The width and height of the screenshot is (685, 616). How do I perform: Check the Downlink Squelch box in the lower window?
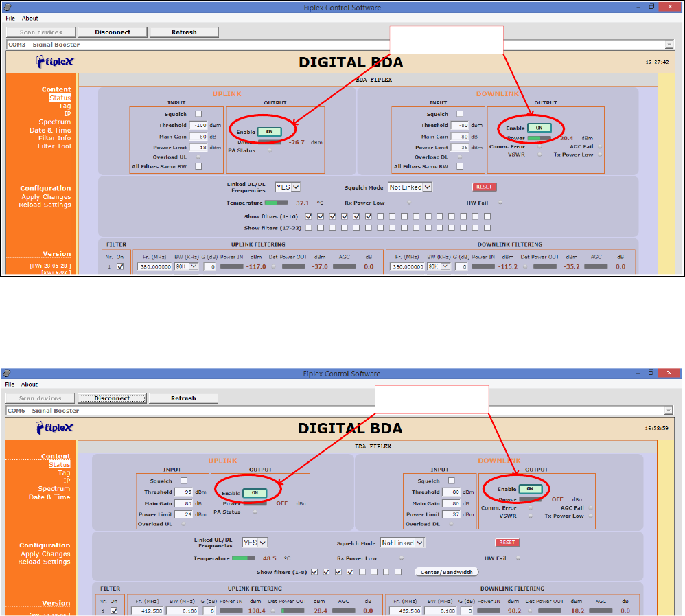point(451,481)
